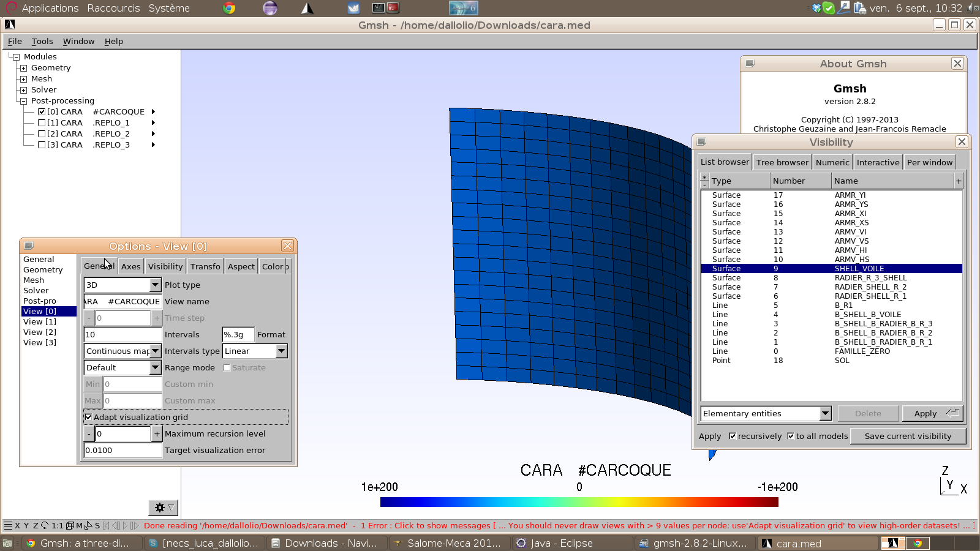Launch Gmsh triangle icon in top panel
The height and width of the screenshot is (551, 980).
tap(307, 8)
